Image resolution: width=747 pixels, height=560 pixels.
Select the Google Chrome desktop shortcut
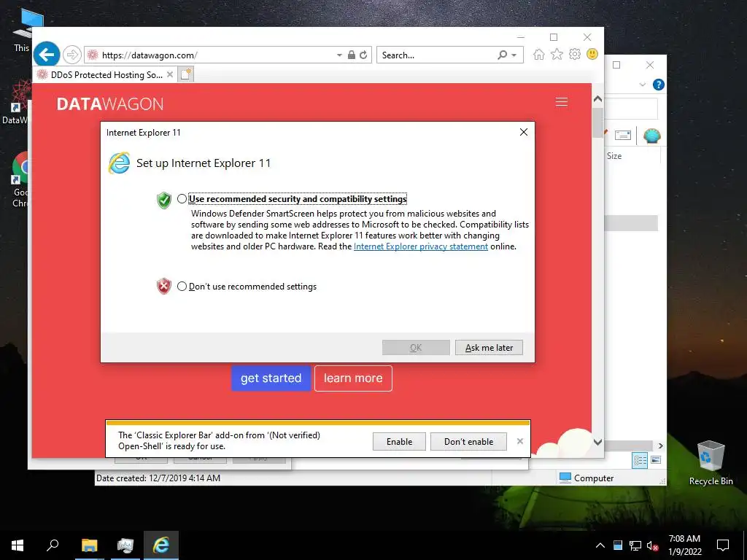click(20, 180)
